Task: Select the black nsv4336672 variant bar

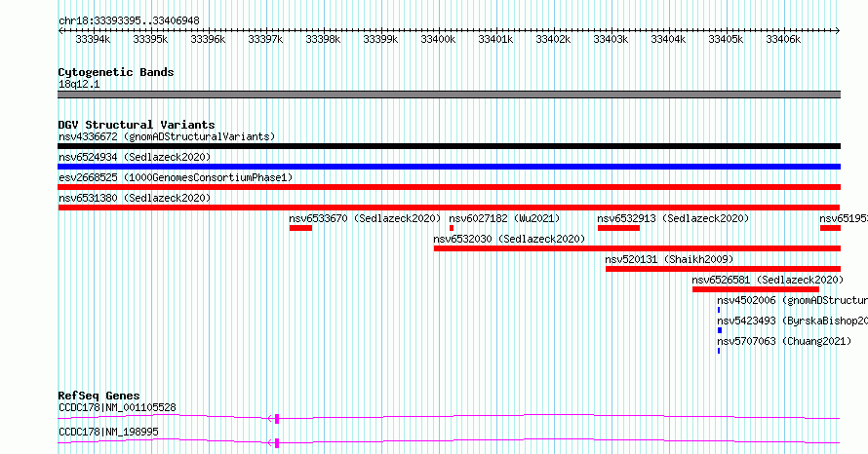Action: [449, 146]
